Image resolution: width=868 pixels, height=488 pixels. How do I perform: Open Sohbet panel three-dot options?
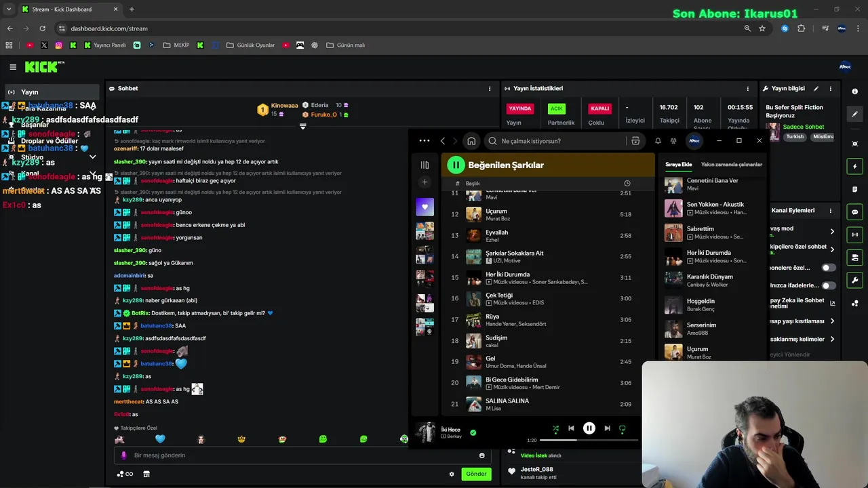coord(490,88)
